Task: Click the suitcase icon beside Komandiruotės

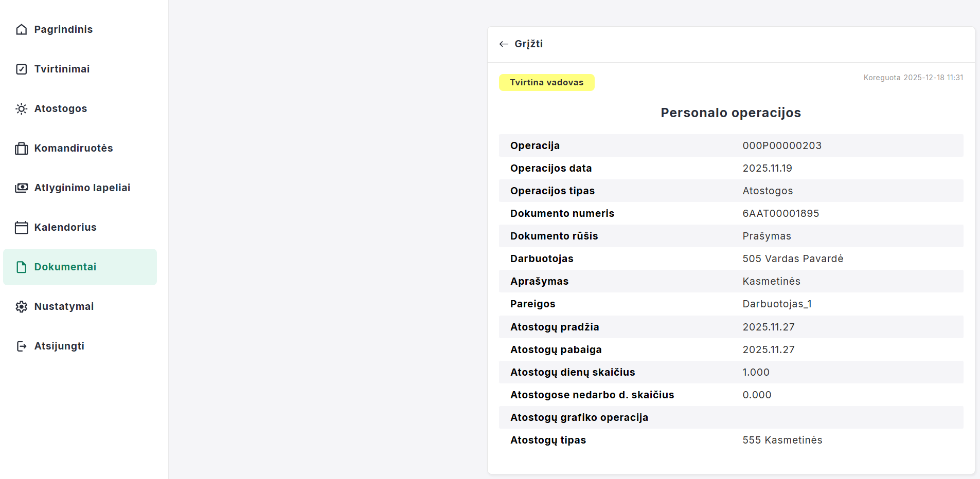Action: point(21,149)
